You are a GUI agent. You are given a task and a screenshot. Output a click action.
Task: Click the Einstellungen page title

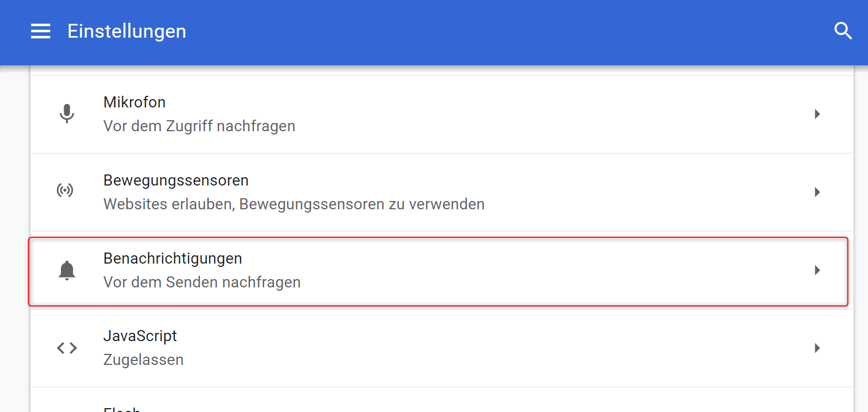click(127, 32)
